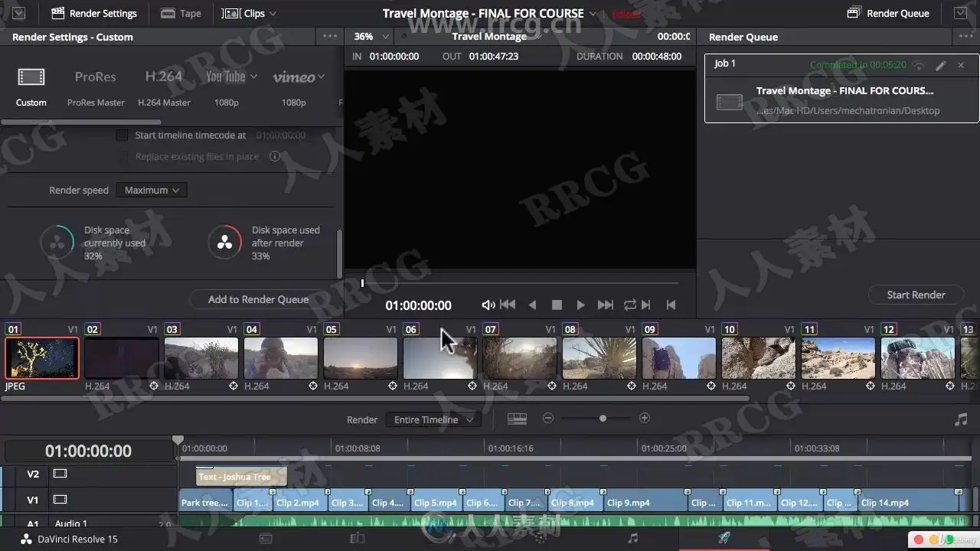Toggle the Render Queue panel
The height and width of the screenshot is (551, 980).
click(x=888, y=13)
